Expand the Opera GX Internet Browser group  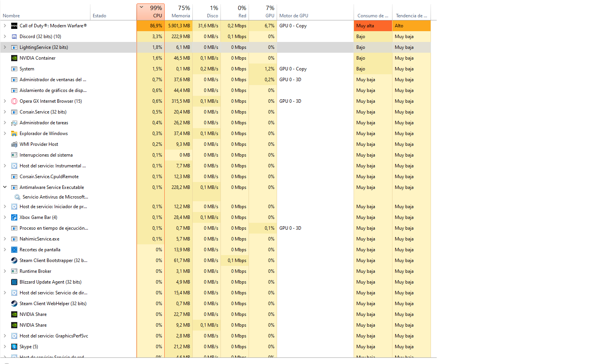[x=5, y=101]
